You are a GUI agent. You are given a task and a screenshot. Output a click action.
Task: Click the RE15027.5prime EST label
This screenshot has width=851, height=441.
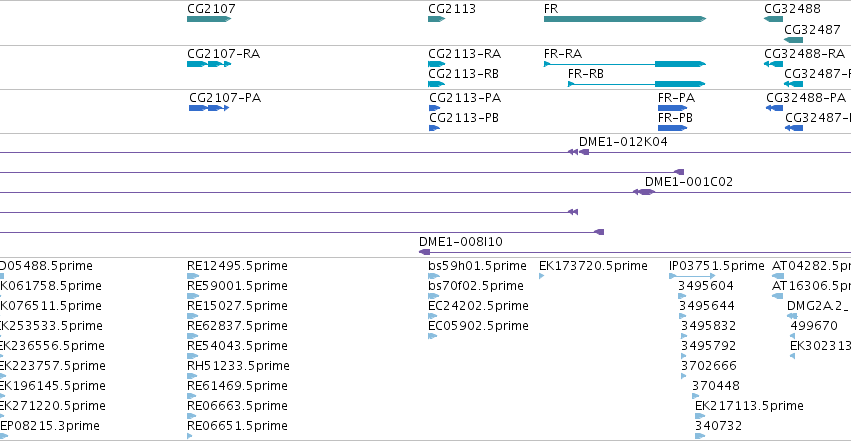(237, 306)
